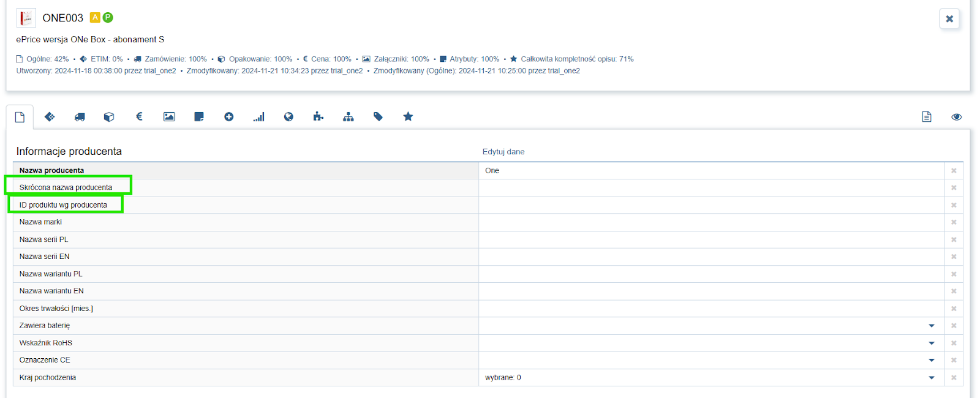The image size is (980, 398).
Task: Select the puzzle piece tab icon
Action: pyautogui.click(x=318, y=117)
